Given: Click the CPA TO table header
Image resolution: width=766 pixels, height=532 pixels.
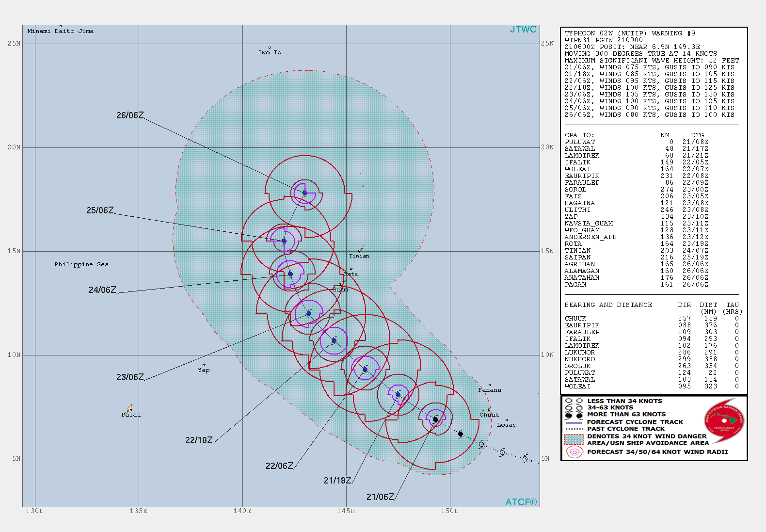Looking at the screenshot, I should click(x=579, y=135).
